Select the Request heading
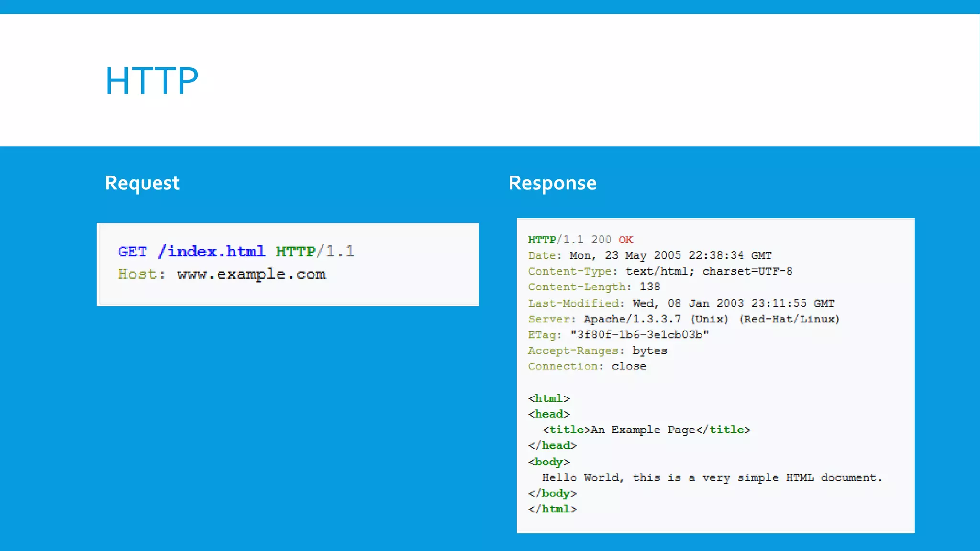Screen dimensions: 980x551 coord(142,183)
